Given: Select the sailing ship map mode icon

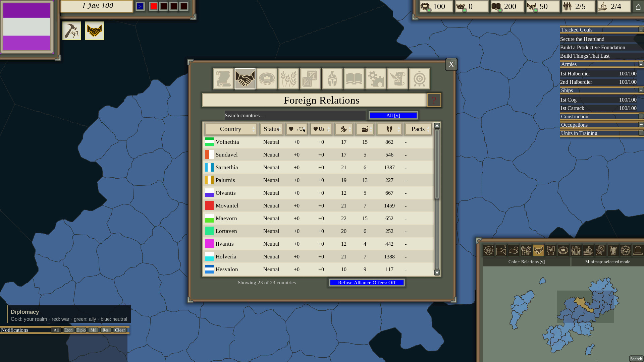Looking at the screenshot, I should (588, 250).
